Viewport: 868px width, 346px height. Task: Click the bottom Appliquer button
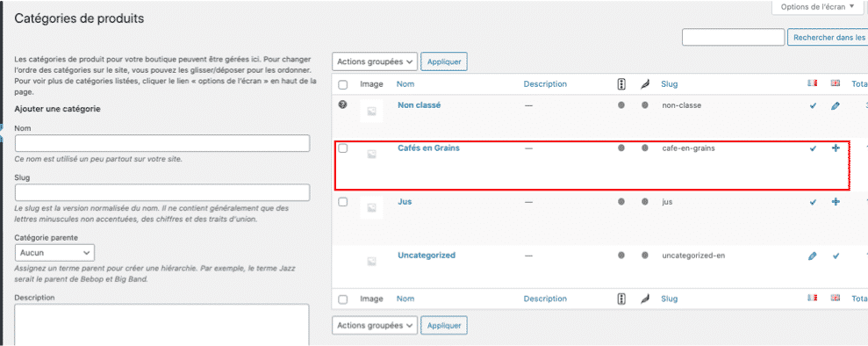point(444,325)
